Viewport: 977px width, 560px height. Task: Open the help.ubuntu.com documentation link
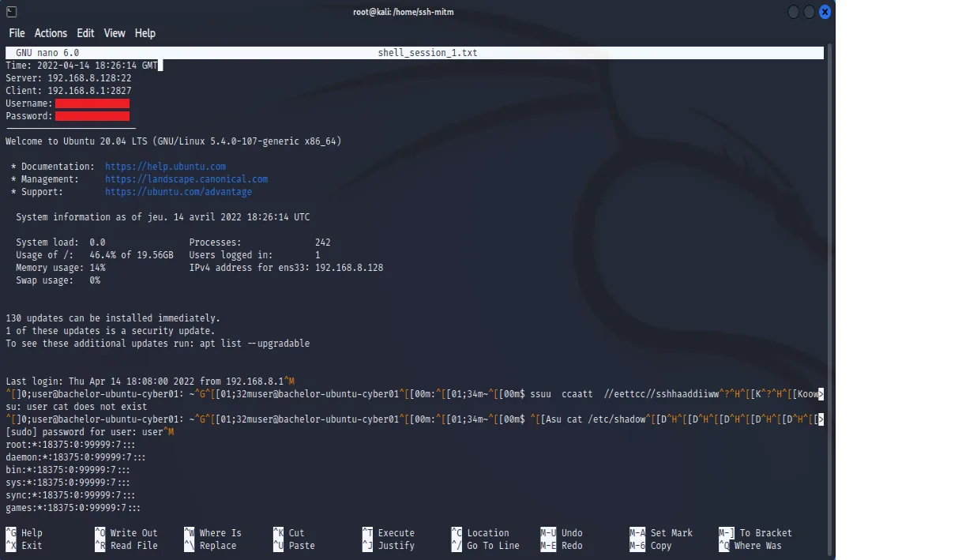[165, 167]
